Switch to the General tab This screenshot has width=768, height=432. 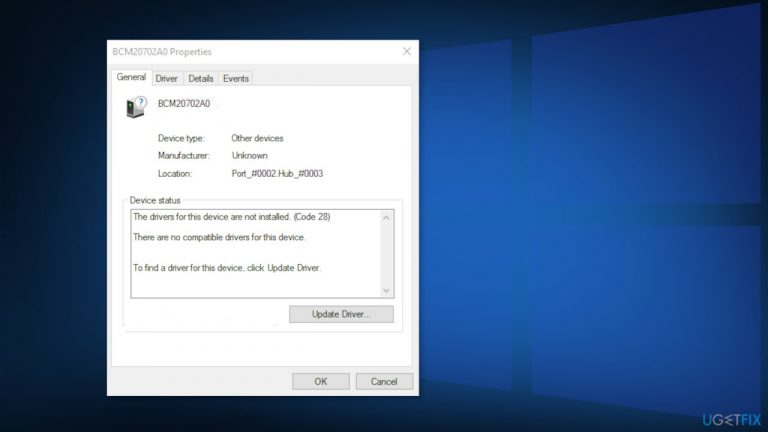click(131, 77)
